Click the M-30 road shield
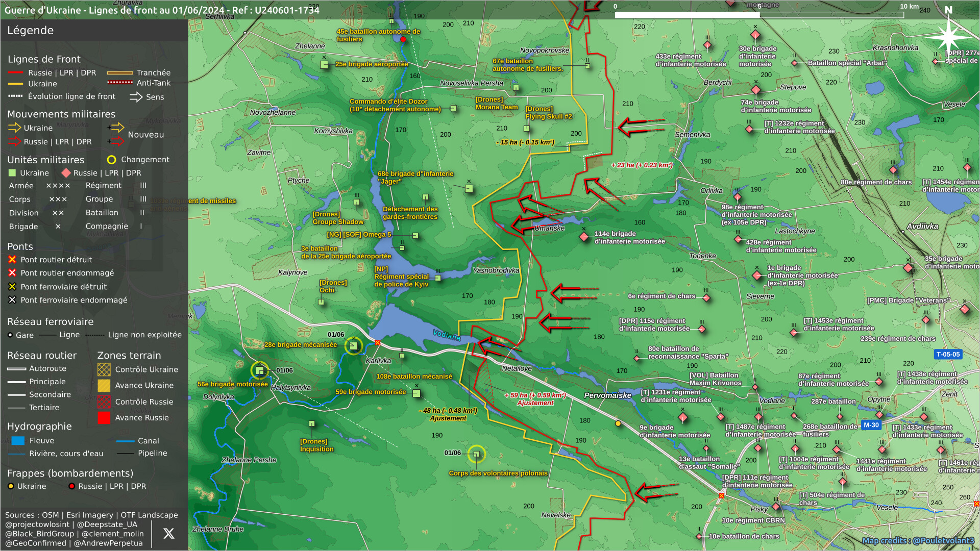The width and height of the screenshot is (980, 551). (871, 425)
